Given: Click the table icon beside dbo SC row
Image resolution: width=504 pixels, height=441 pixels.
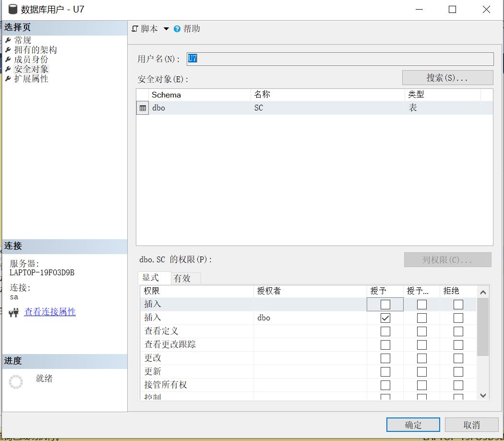Looking at the screenshot, I should [143, 108].
